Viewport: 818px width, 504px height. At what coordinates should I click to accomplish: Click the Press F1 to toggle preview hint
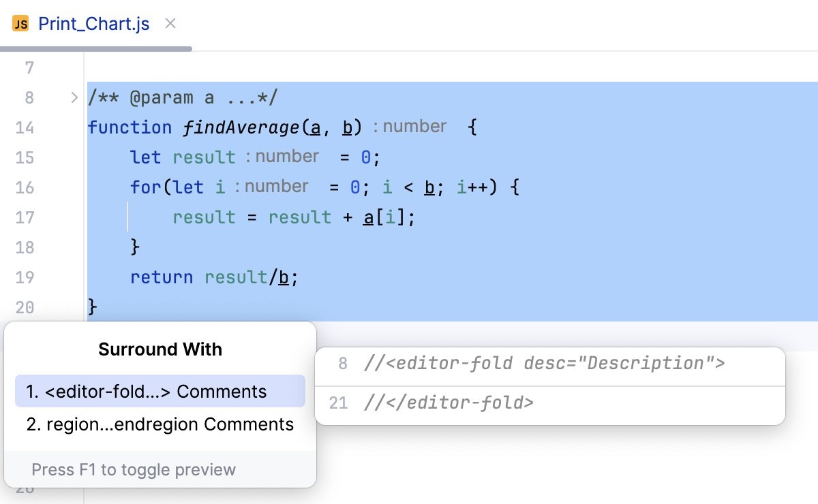134,470
